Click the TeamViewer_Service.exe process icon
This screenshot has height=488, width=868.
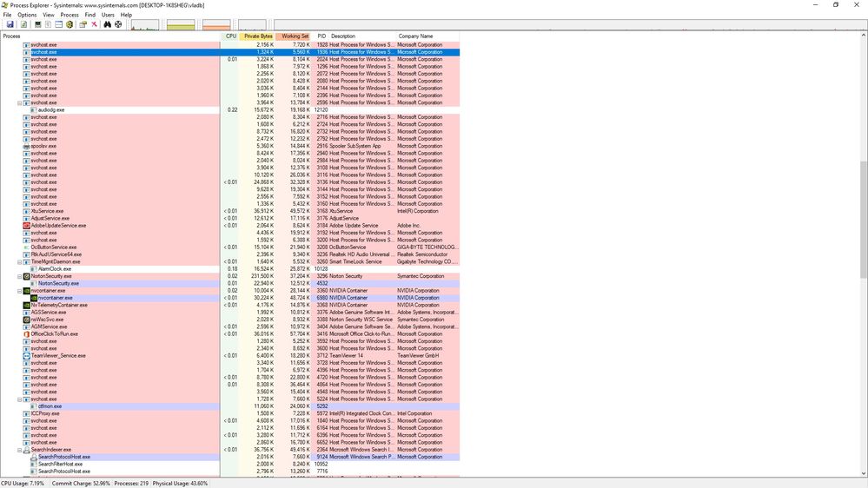click(x=27, y=356)
